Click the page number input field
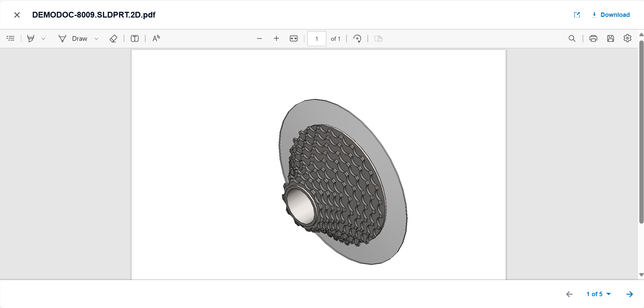Screen dimensions: 644x308 click(x=316, y=38)
